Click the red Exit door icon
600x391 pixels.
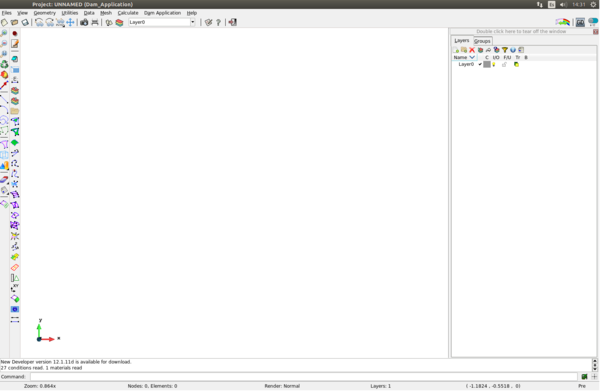[x=233, y=23]
